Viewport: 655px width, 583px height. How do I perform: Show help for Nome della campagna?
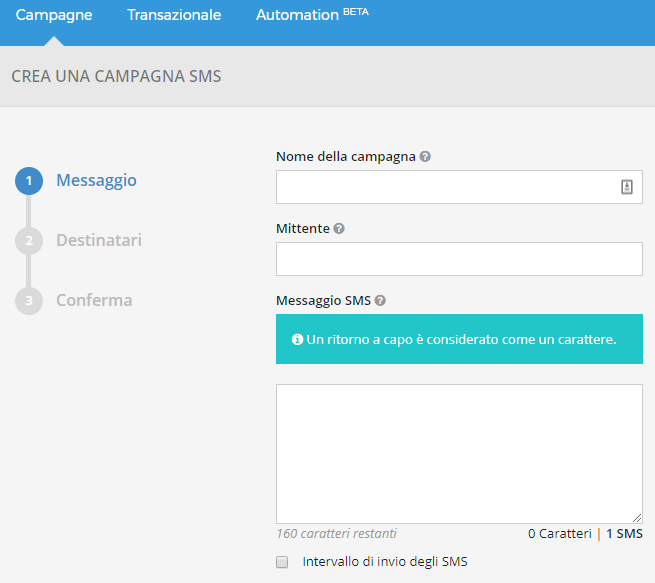(x=426, y=157)
